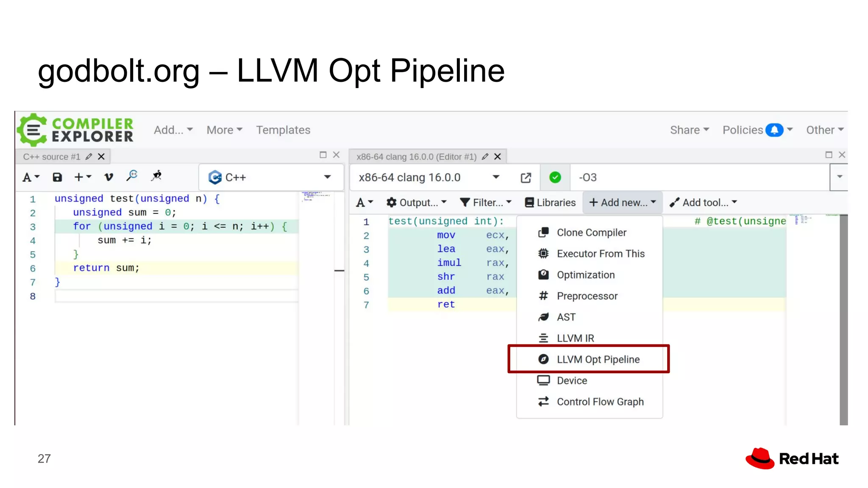
Task: Click 'unsigned sum = 0;' source line
Action: coord(124,213)
